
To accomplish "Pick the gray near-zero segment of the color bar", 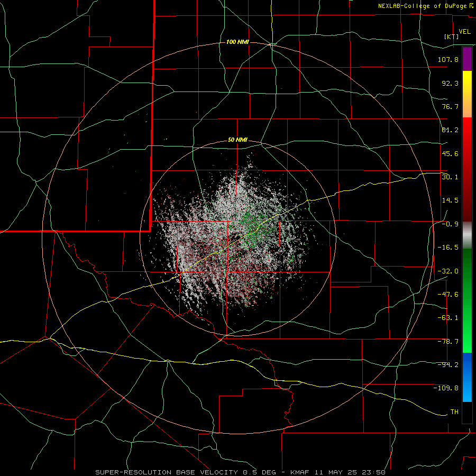I will click(x=467, y=235).
